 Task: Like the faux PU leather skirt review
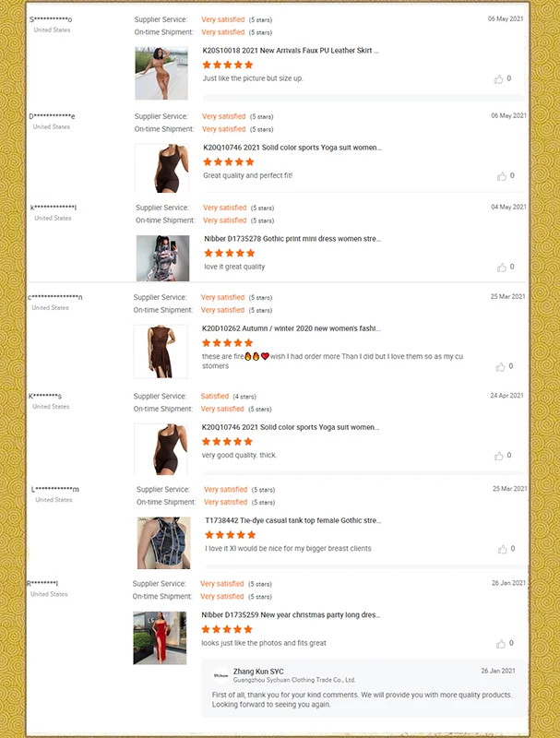(498, 79)
